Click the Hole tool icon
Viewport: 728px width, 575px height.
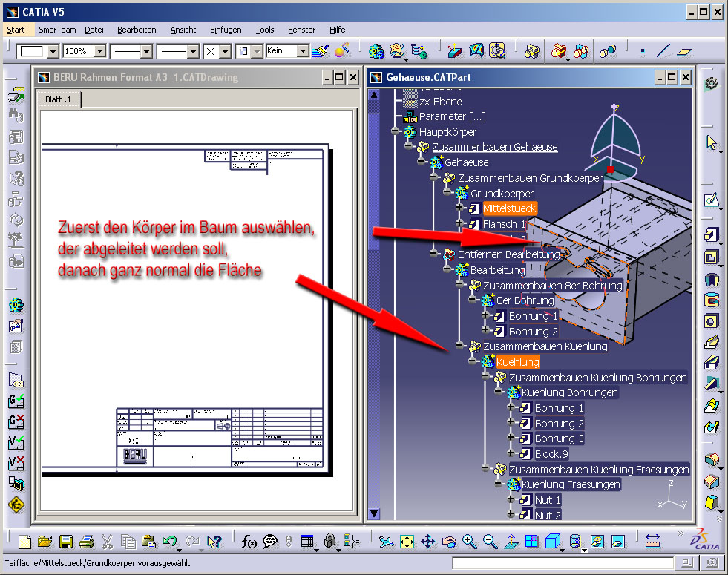pos(711,321)
